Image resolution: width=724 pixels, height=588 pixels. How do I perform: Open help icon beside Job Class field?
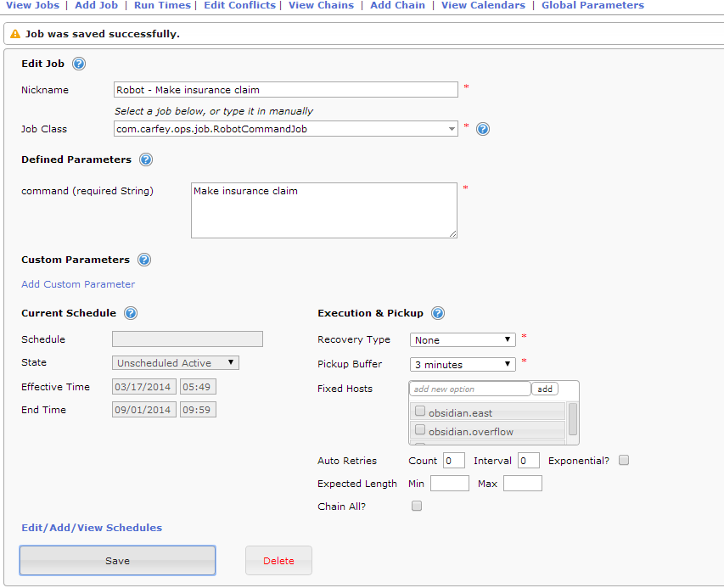click(483, 129)
